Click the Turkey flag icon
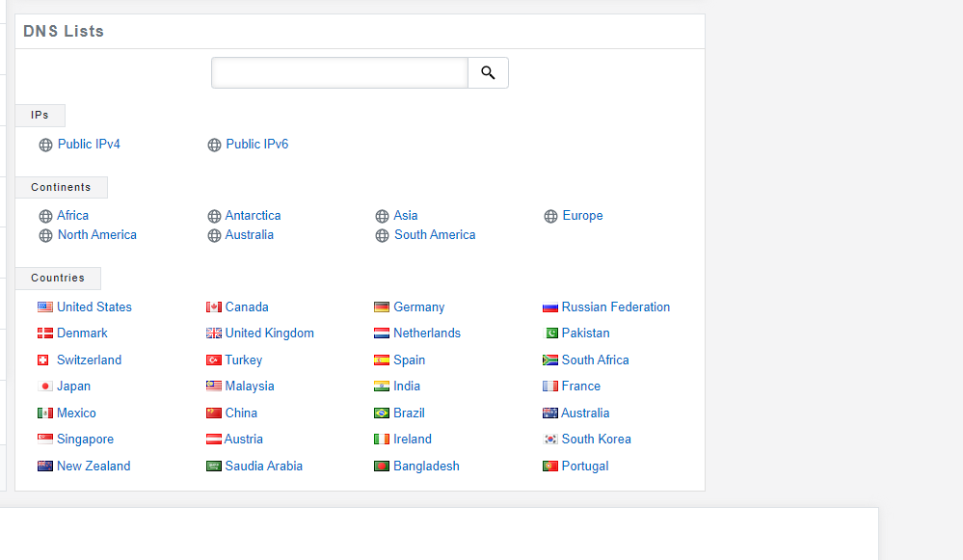 click(214, 360)
